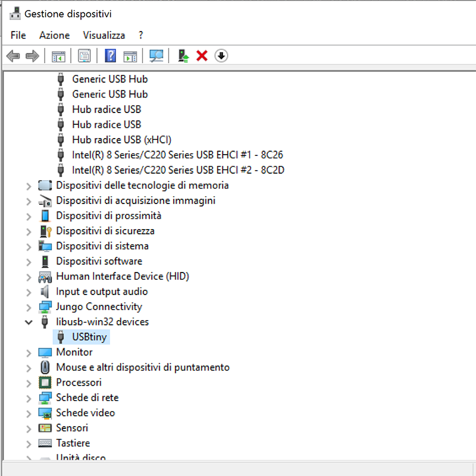Select the Dispositivi di sicurezza label

(x=105, y=231)
